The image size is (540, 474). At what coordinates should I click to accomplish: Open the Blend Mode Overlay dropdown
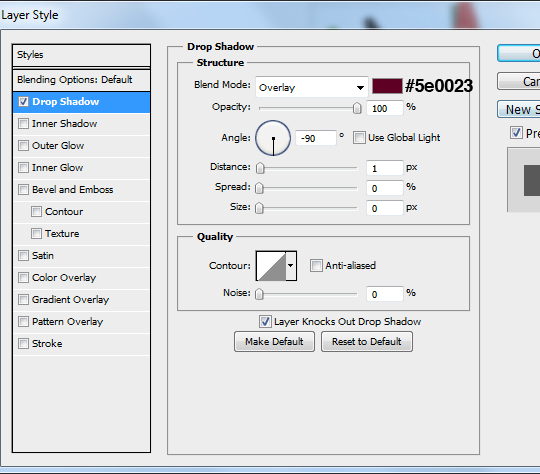[312, 87]
